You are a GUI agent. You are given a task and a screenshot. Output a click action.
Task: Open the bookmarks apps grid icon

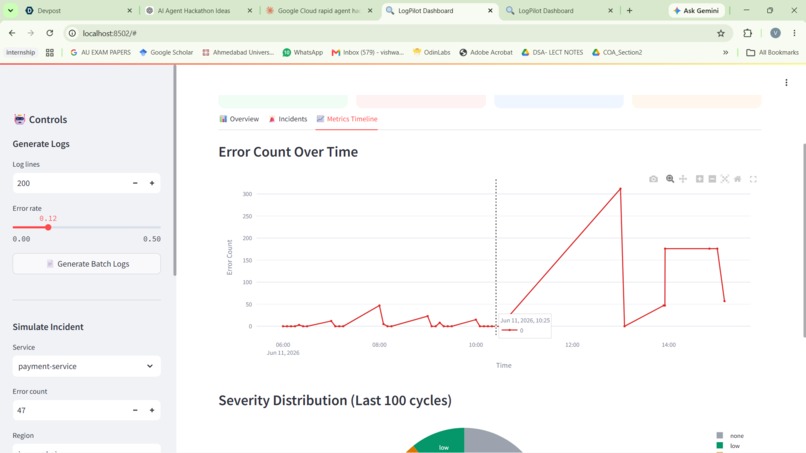pyautogui.click(x=50, y=52)
